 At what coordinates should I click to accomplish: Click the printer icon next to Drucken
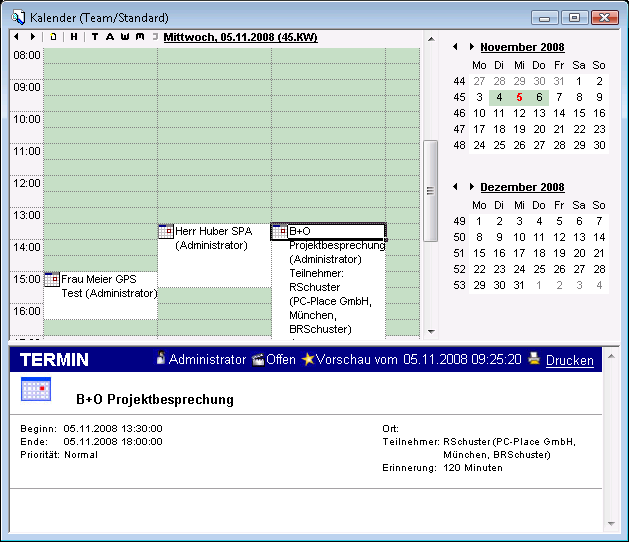pyautogui.click(x=534, y=358)
